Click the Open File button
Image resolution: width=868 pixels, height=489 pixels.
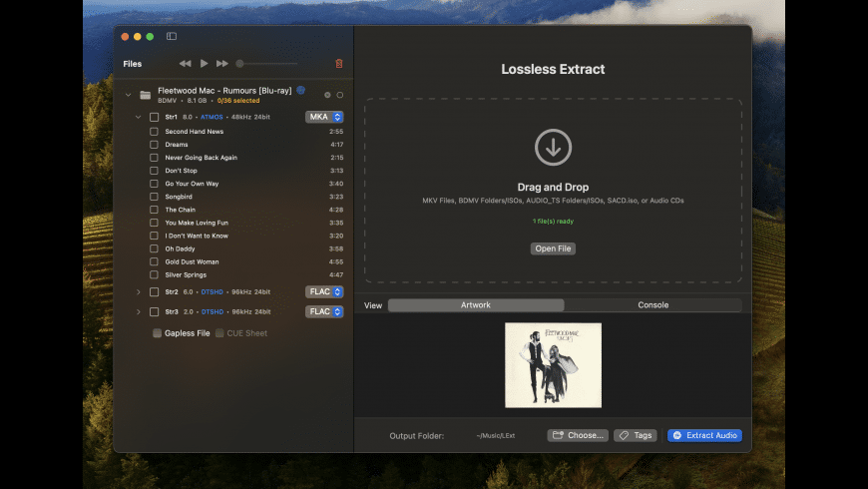[553, 248]
